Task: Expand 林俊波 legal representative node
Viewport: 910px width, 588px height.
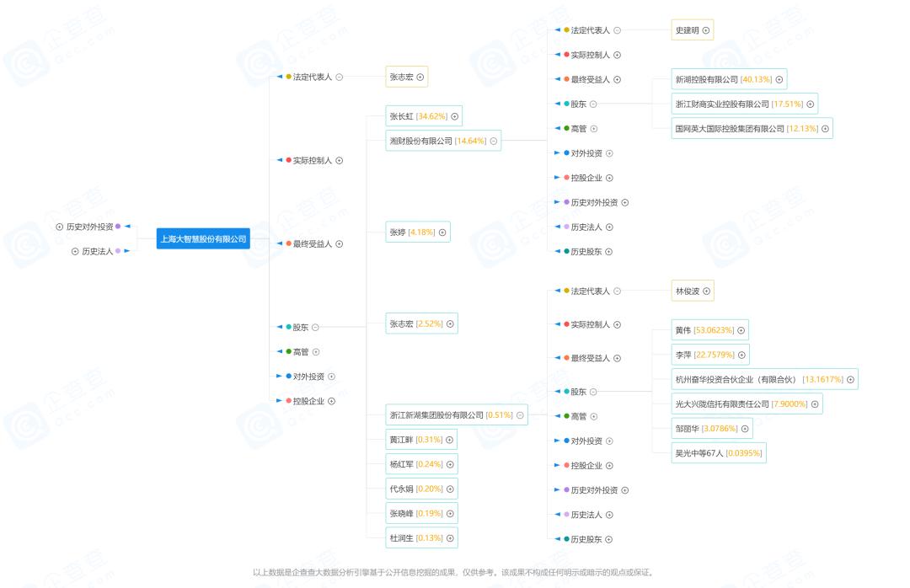Action: [707, 291]
